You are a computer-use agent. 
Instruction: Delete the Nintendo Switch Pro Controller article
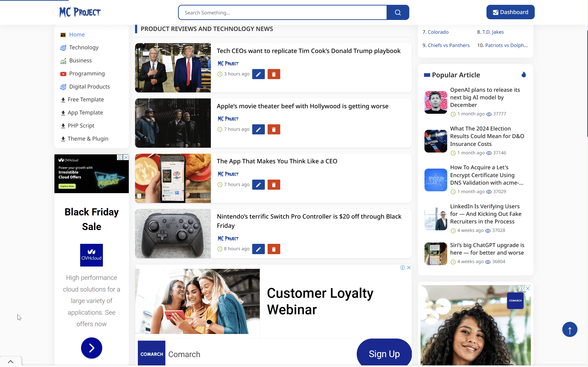tap(274, 249)
